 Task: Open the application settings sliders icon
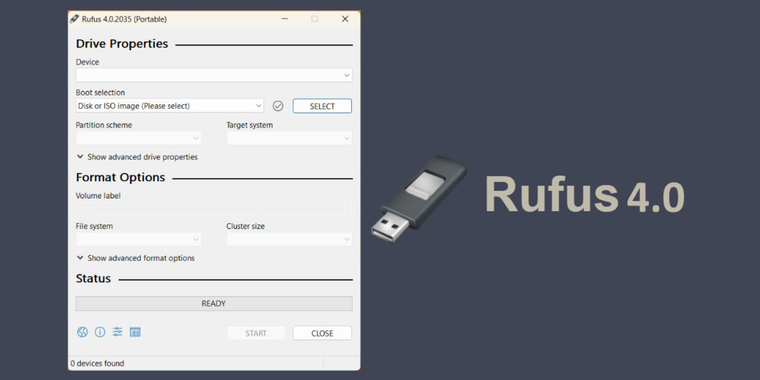click(118, 332)
